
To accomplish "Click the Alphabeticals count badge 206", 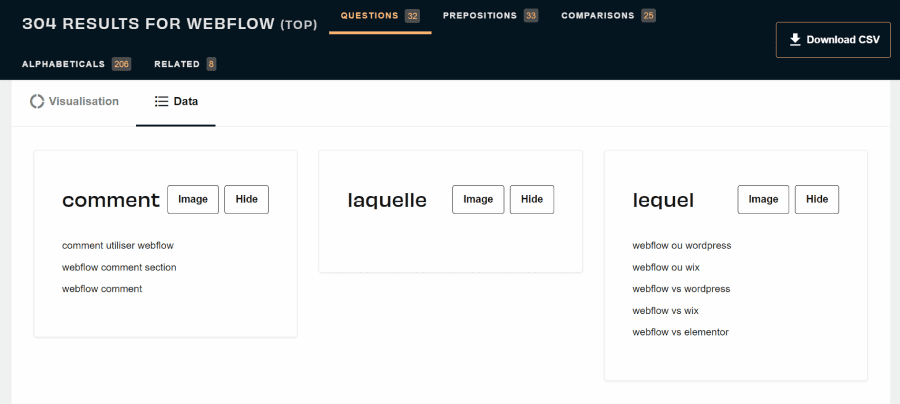I will tap(121, 64).
